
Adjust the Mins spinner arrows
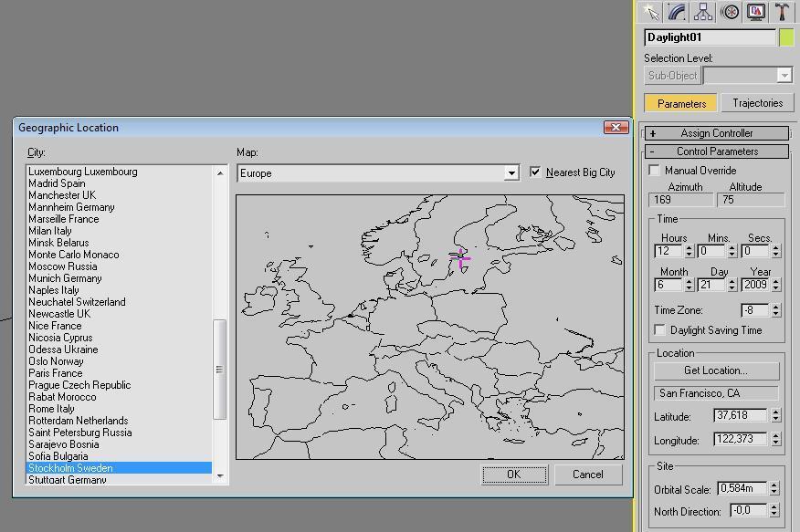(x=732, y=251)
